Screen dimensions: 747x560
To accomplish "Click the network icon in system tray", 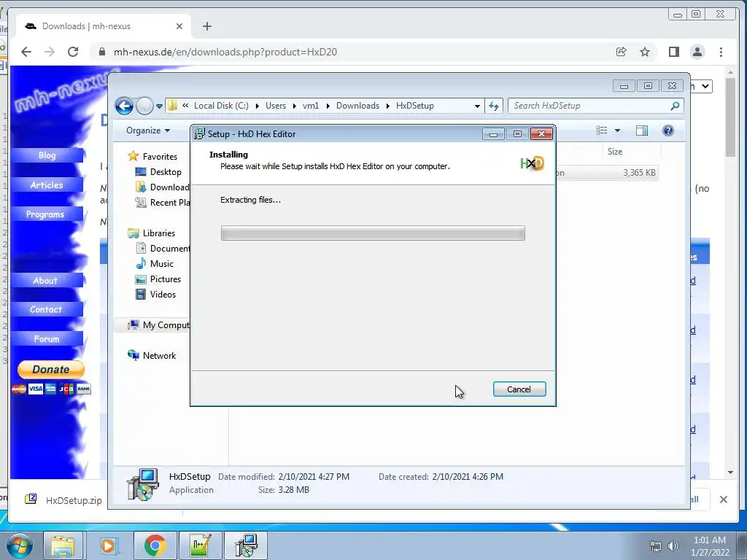I will (656, 546).
